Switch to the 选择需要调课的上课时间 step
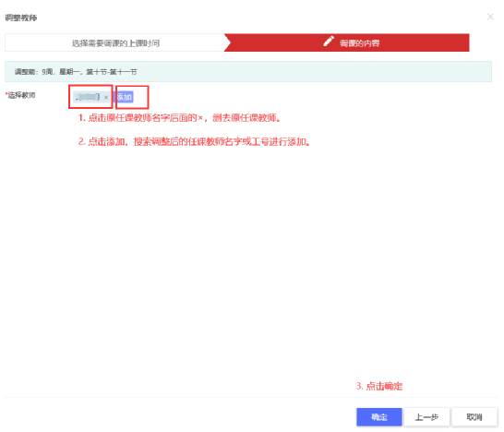Screen dimensions: 504x432 (115, 42)
